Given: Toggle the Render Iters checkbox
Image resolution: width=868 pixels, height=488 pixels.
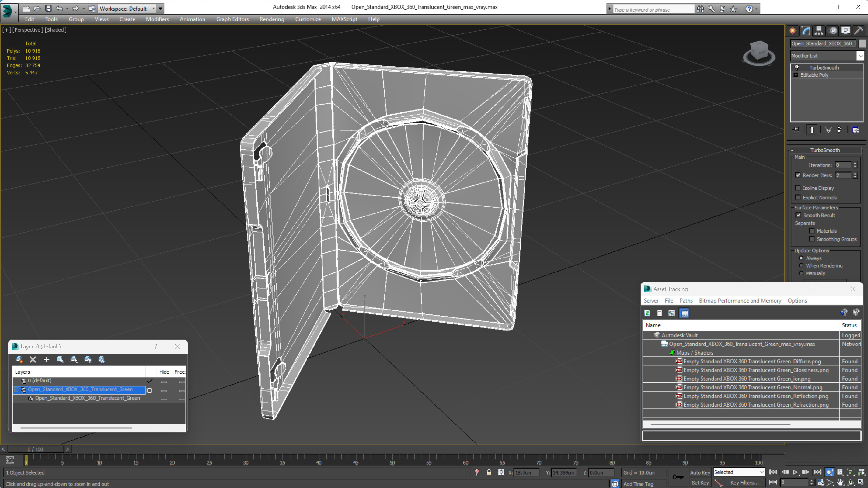Looking at the screenshot, I should pyautogui.click(x=798, y=175).
